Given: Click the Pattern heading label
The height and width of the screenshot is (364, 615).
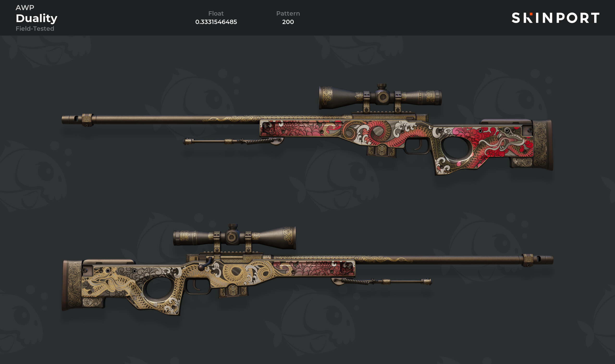Looking at the screenshot, I should coord(288,13).
